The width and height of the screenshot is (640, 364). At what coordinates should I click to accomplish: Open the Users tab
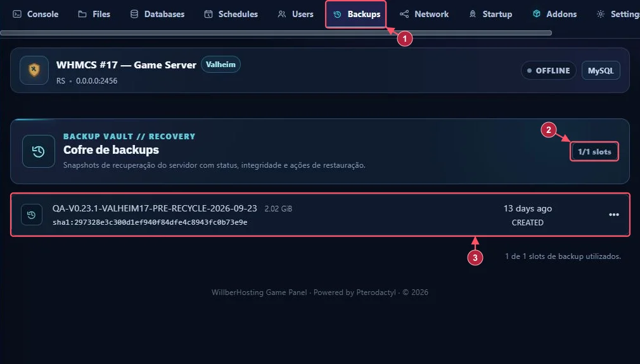pyautogui.click(x=295, y=15)
